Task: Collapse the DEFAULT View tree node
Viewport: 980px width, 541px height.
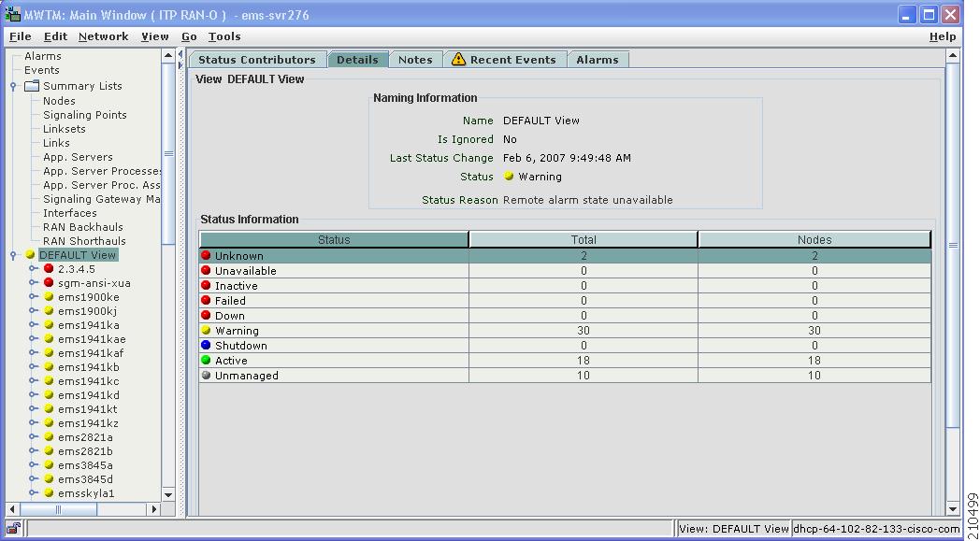Action: point(13,255)
